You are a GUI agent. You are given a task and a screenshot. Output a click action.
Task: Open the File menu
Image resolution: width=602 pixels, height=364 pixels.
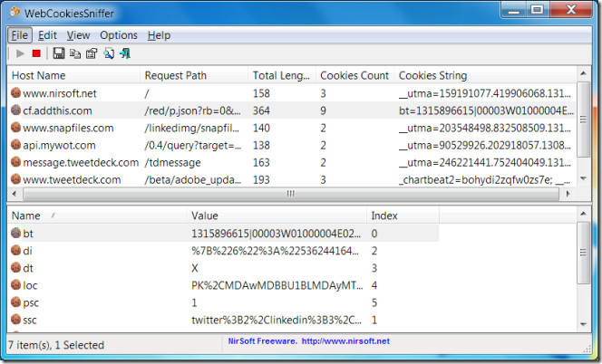[x=20, y=35]
